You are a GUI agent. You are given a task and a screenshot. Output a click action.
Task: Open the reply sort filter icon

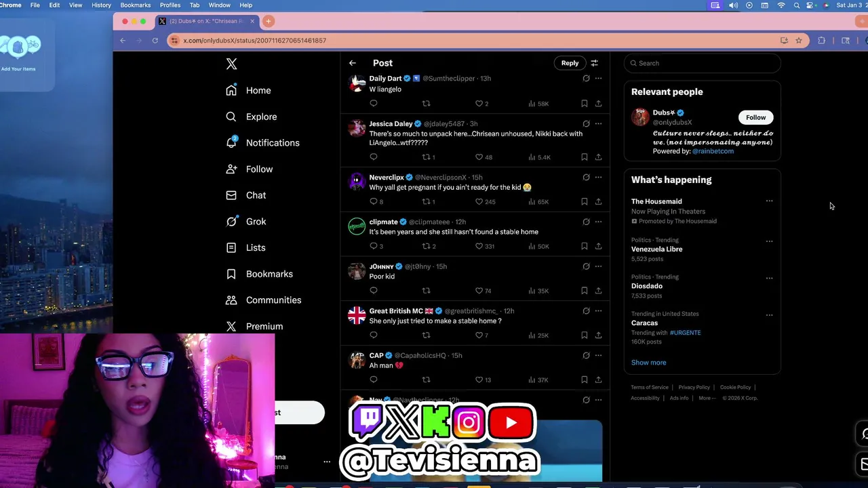pos(594,63)
